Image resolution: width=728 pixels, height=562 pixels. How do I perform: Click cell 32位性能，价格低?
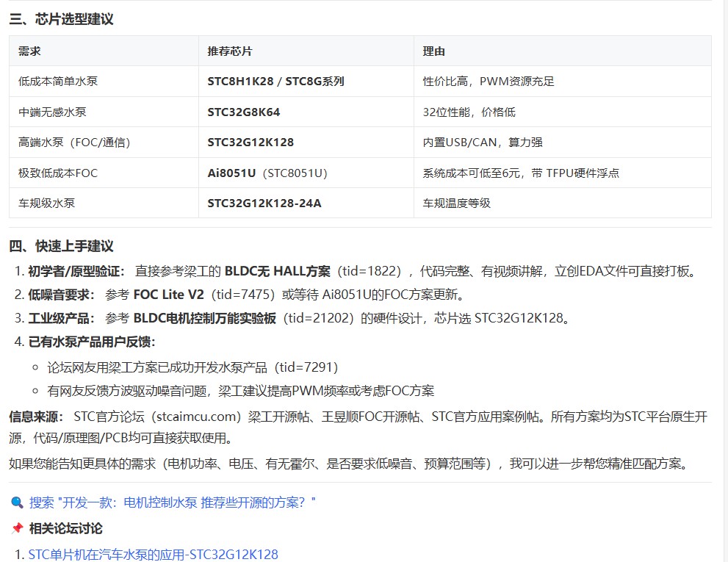click(x=563, y=112)
